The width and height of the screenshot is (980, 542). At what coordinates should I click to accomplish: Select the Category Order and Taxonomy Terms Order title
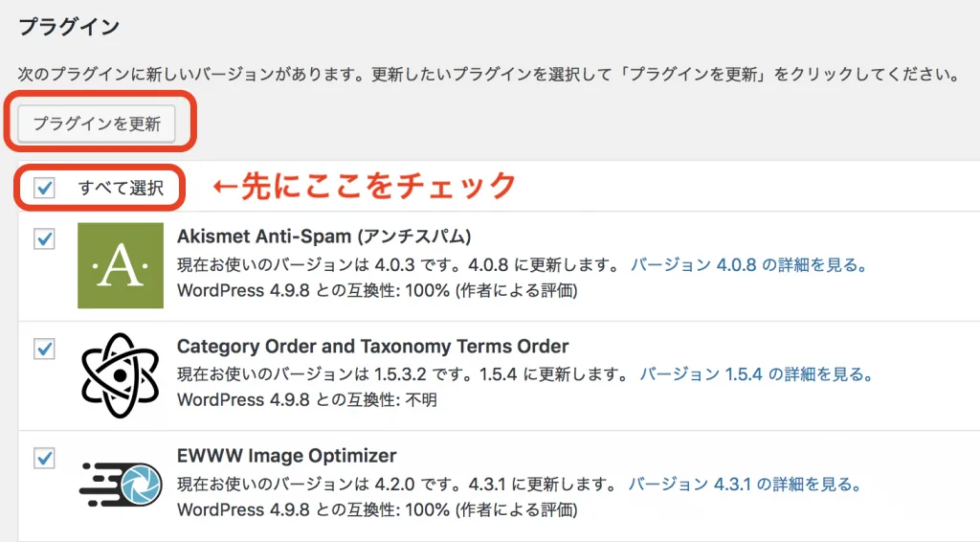click(x=373, y=347)
